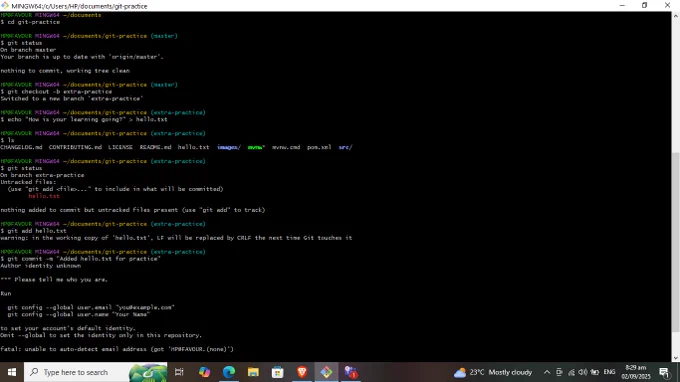Click 'CHANGELOG.md' in the ls output
This screenshot has height=382, width=680.
(21, 147)
